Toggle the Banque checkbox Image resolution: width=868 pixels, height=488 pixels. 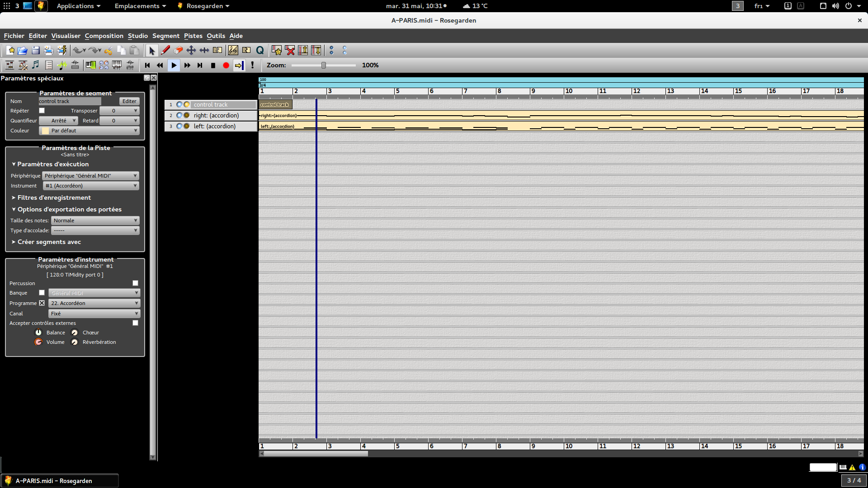[42, 293]
